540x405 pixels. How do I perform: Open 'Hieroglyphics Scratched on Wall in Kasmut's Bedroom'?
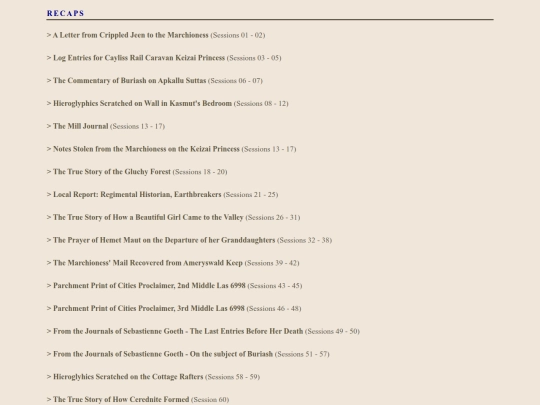point(142,103)
